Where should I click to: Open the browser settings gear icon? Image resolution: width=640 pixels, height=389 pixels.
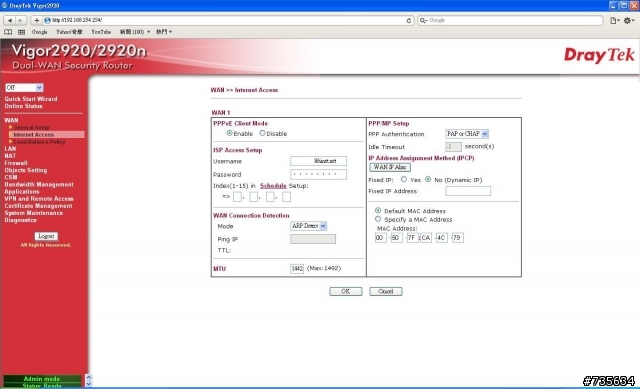[x=629, y=20]
